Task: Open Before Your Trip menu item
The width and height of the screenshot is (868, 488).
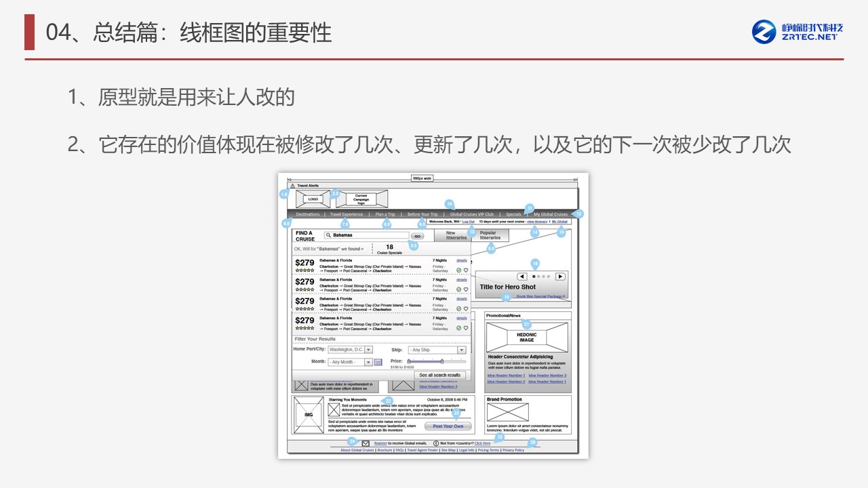Action: coord(422,214)
